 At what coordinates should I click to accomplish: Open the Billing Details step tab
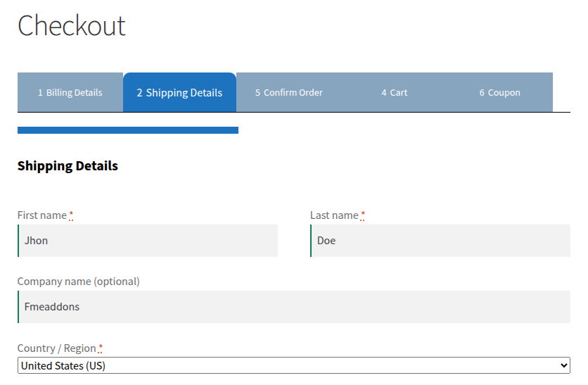[70, 92]
